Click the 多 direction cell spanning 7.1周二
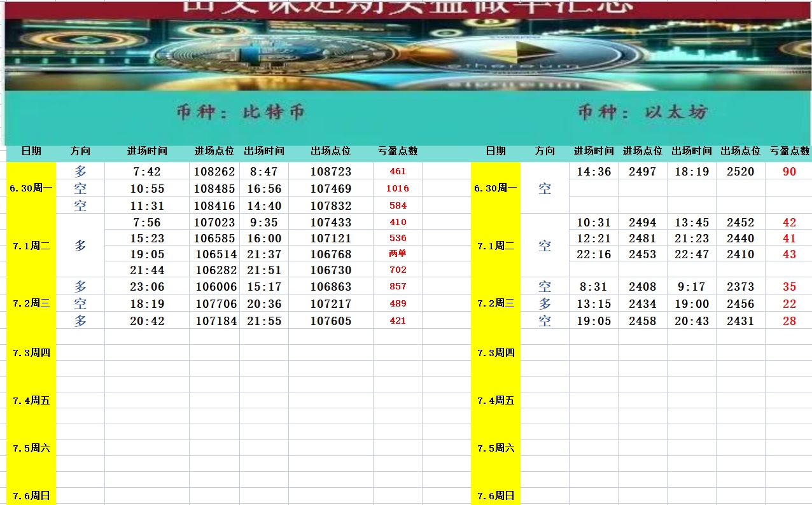The width and height of the screenshot is (812, 505). point(80,246)
